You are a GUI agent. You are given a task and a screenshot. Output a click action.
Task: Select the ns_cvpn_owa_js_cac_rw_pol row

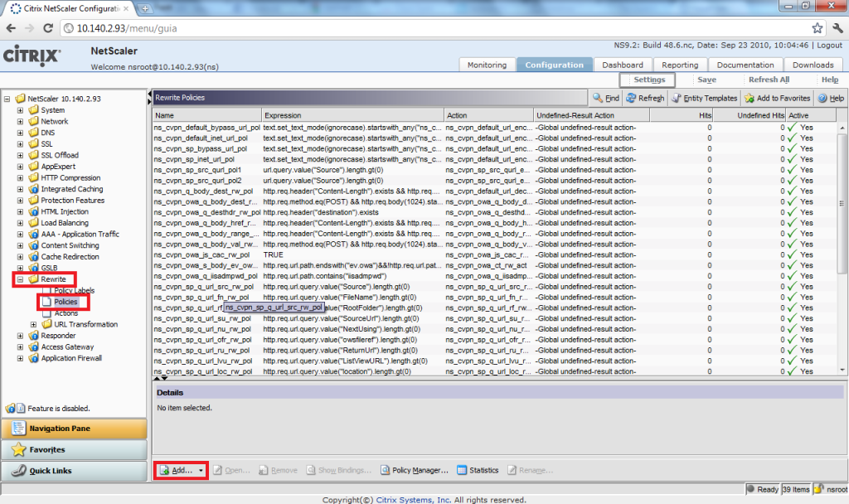pos(495,255)
